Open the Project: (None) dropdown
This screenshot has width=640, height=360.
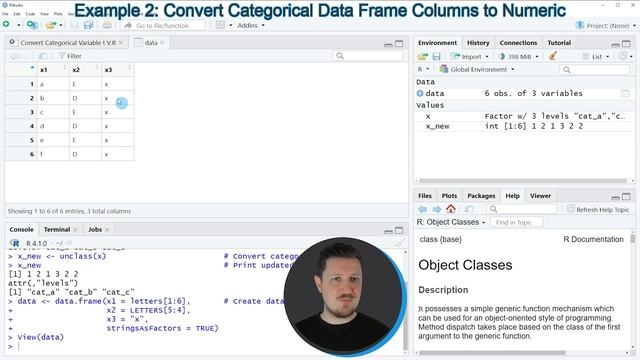[x=606, y=25]
